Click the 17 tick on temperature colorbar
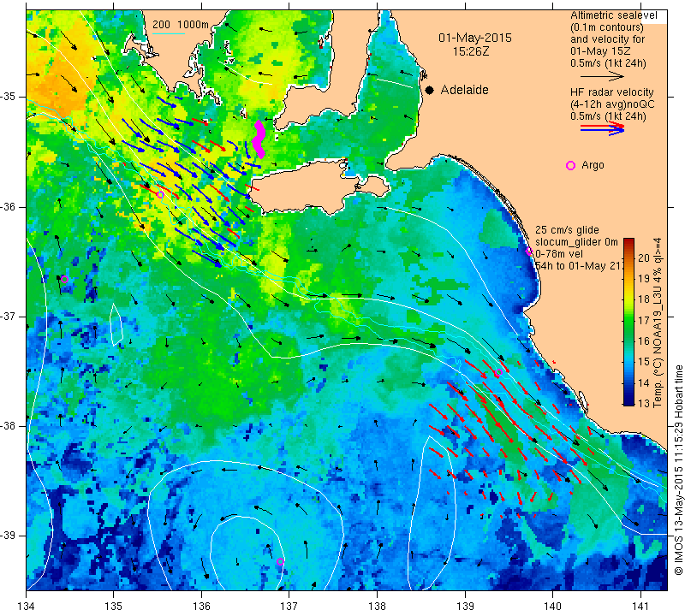 click(x=644, y=320)
